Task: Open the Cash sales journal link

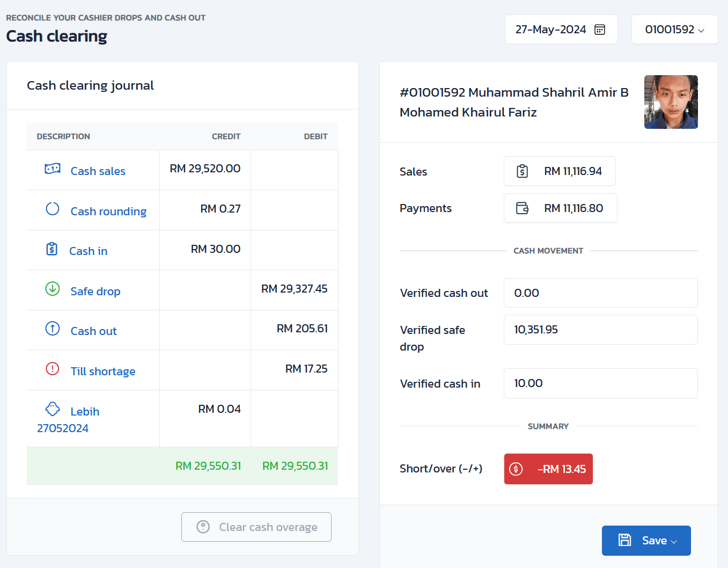Action: 98,171
